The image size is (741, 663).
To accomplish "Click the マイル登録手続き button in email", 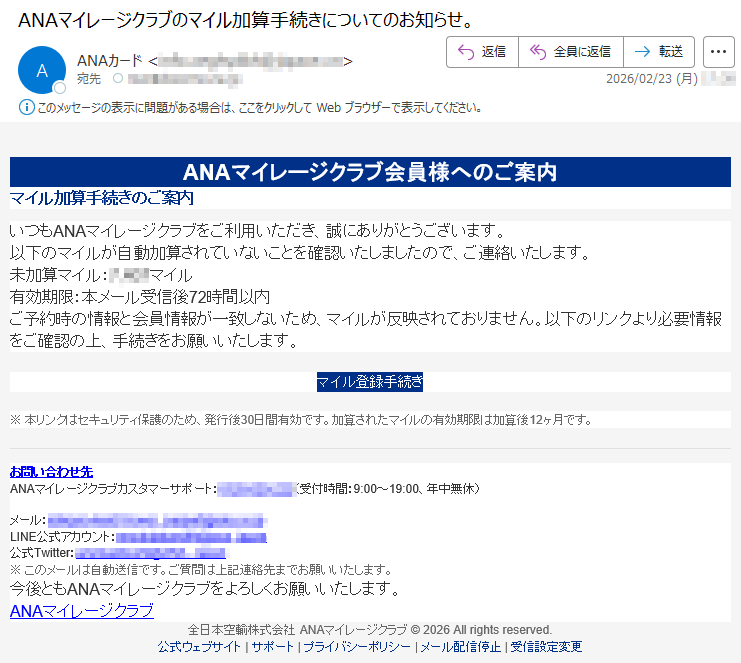I will pyautogui.click(x=370, y=382).
